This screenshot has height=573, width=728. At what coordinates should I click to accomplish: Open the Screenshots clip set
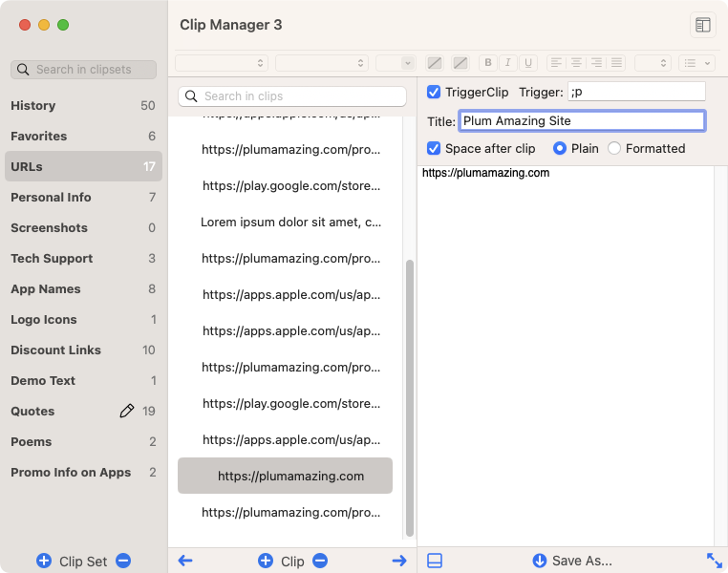83,227
